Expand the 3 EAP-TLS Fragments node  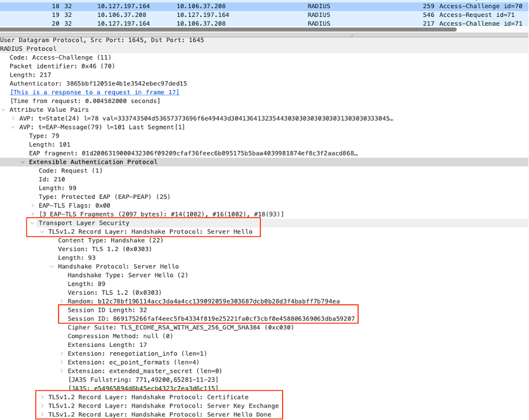[x=32, y=214]
